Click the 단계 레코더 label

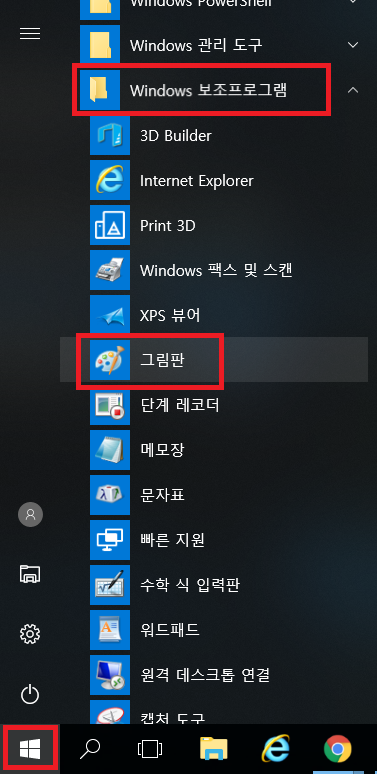coord(180,405)
